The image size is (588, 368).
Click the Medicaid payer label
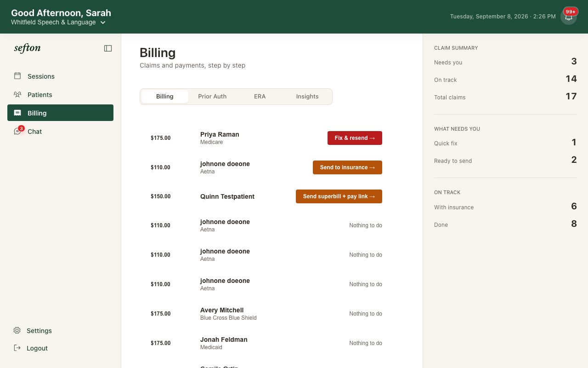[x=211, y=347]
